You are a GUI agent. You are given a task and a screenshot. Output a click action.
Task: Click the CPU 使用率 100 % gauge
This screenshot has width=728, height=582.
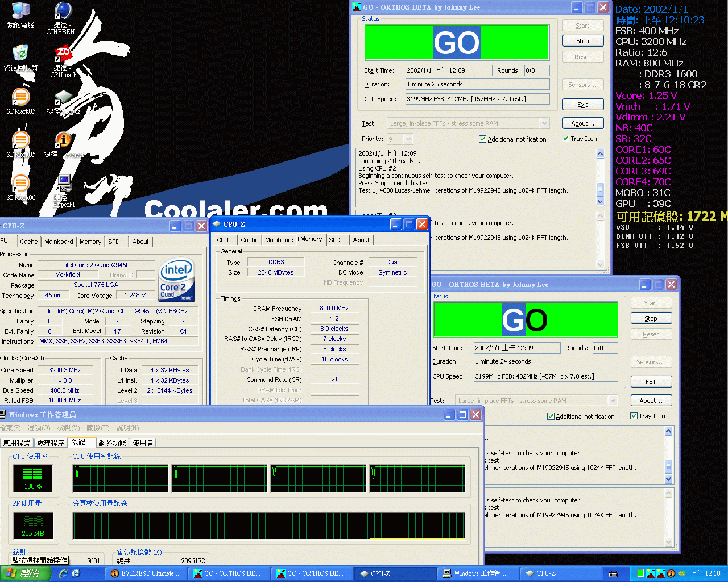(33, 479)
